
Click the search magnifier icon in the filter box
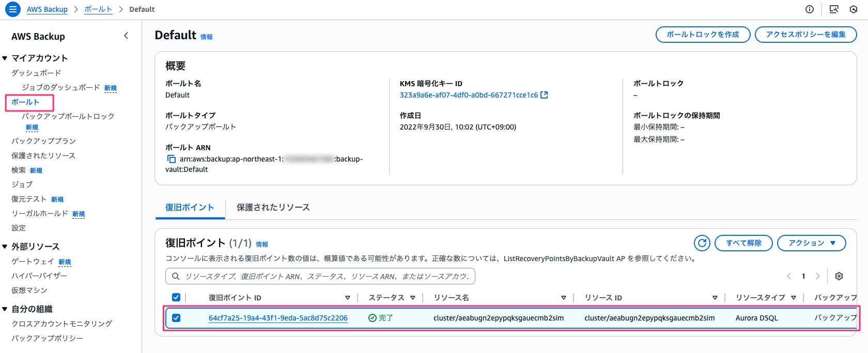176,276
